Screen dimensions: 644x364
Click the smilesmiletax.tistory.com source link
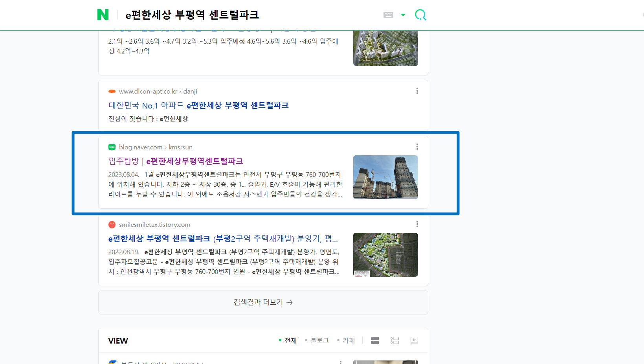(x=154, y=224)
